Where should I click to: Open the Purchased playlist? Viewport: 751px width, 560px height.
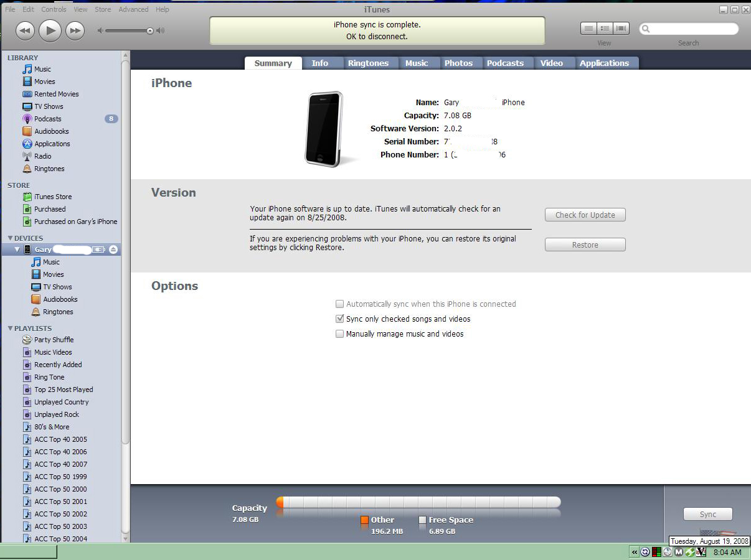(x=49, y=209)
